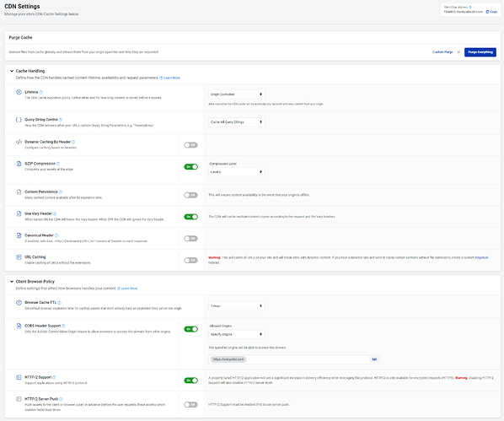Open help icon beside Use Vary Header
This screenshot has width=504, height=421.
pyautogui.click(x=55, y=213)
